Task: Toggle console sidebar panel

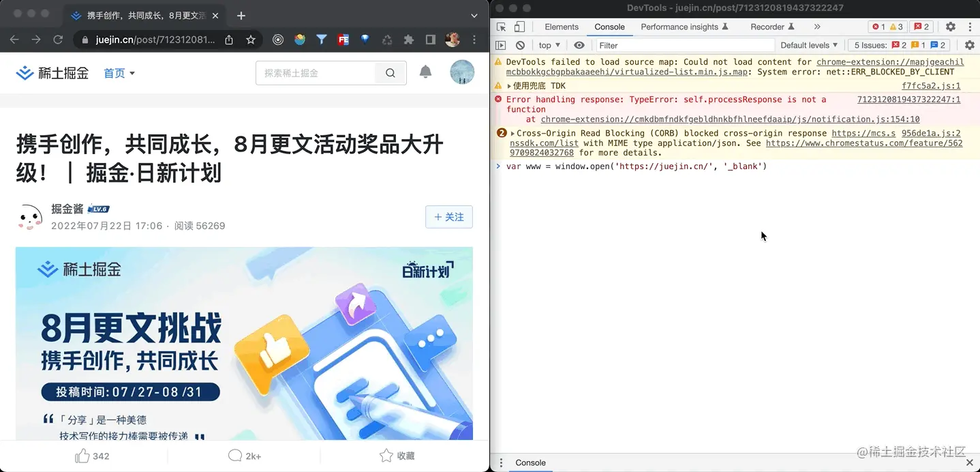Action: tap(501, 45)
